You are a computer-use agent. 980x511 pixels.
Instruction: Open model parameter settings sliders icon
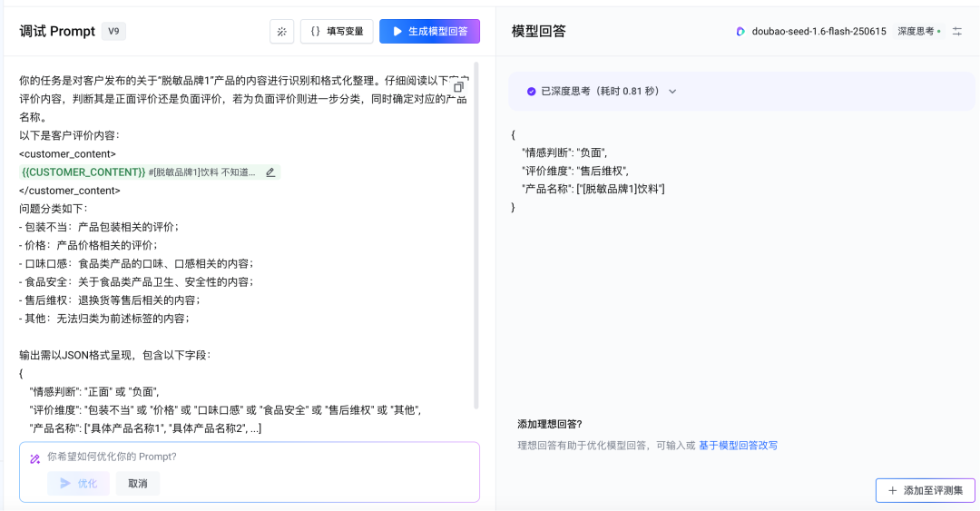[x=956, y=32]
